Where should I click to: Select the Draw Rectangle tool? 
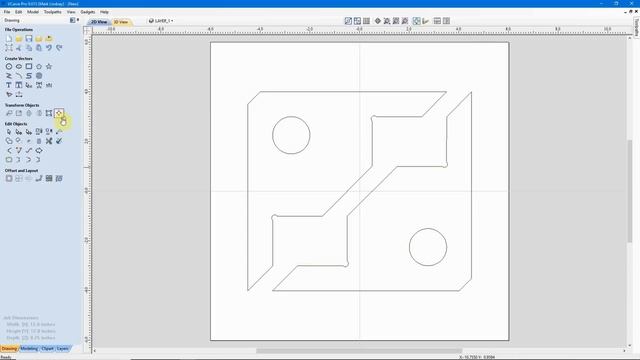click(x=29, y=66)
